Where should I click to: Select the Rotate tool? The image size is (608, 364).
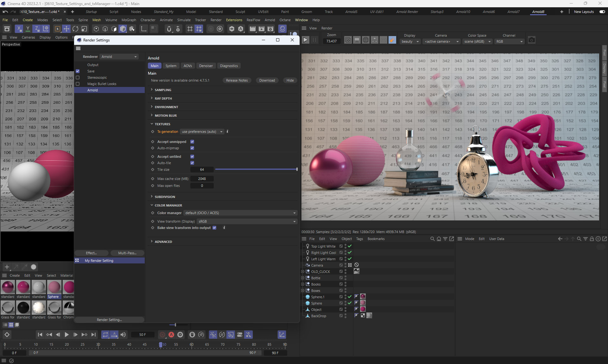[x=75, y=29]
